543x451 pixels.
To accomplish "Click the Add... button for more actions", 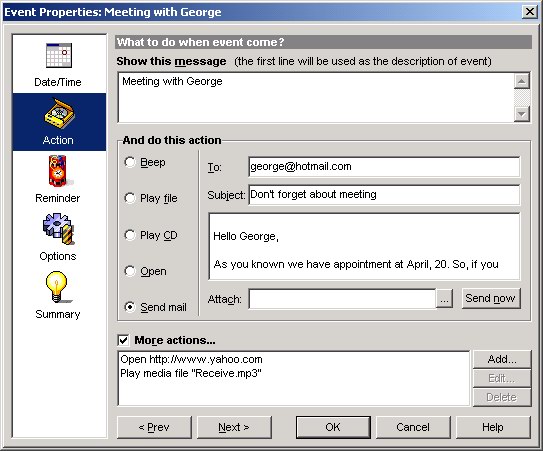I will click(502, 359).
